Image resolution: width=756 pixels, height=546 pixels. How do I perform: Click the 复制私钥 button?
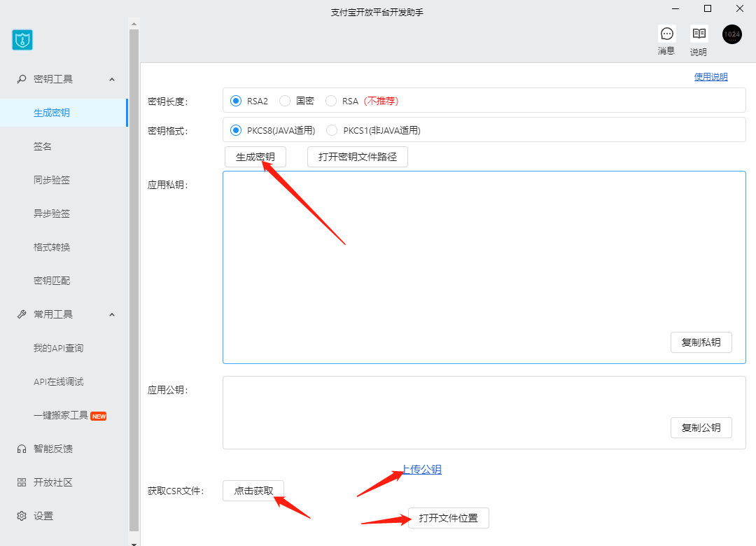point(701,342)
